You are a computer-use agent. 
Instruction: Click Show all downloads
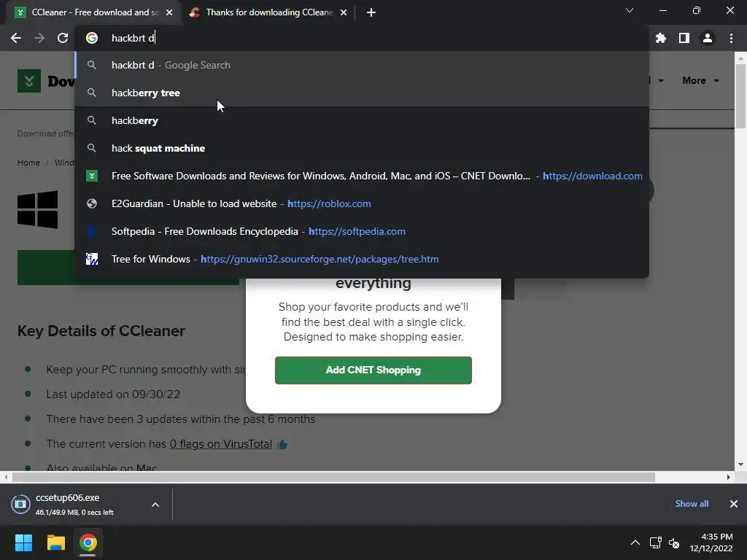[x=692, y=504]
